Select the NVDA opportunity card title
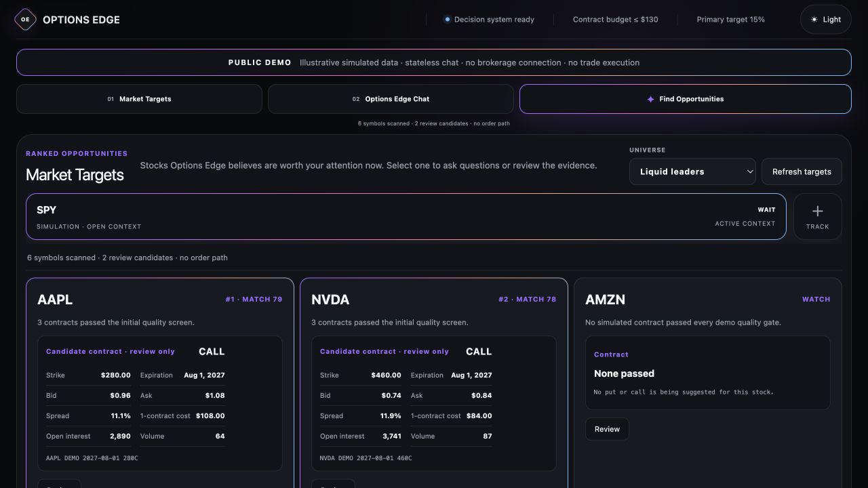868x488 pixels. click(x=330, y=300)
